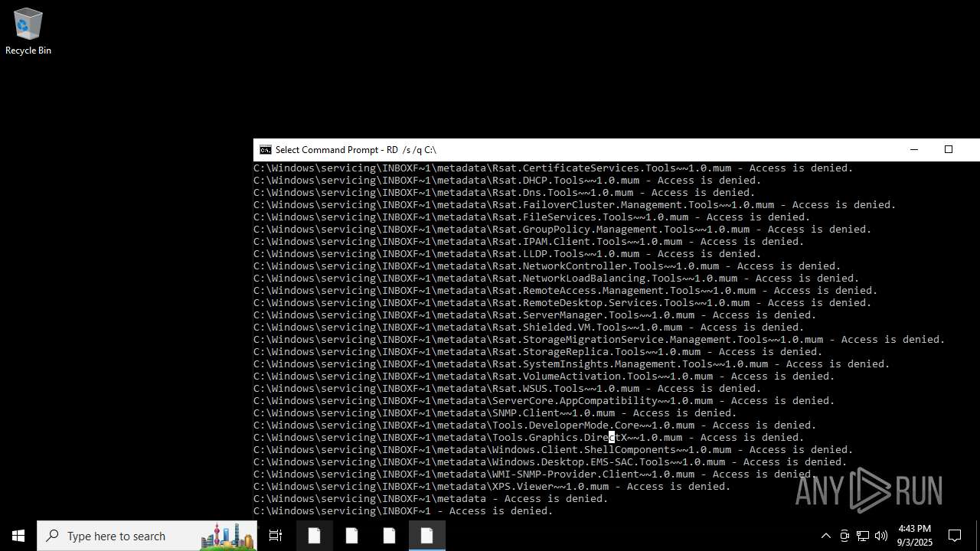980x551 pixels.
Task: Click the Rsat.RemoteAccess.Management.Tools line
Action: (566, 291)
